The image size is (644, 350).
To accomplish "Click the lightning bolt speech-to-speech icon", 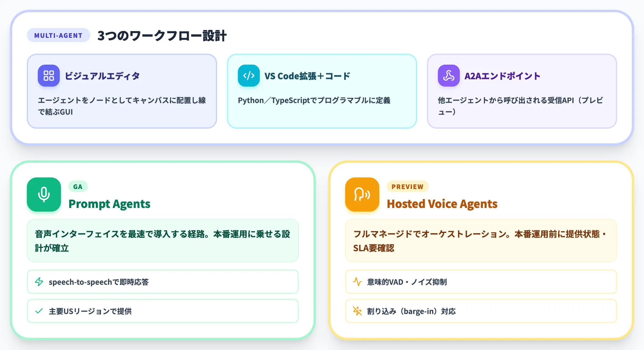I will coord(39,282).
